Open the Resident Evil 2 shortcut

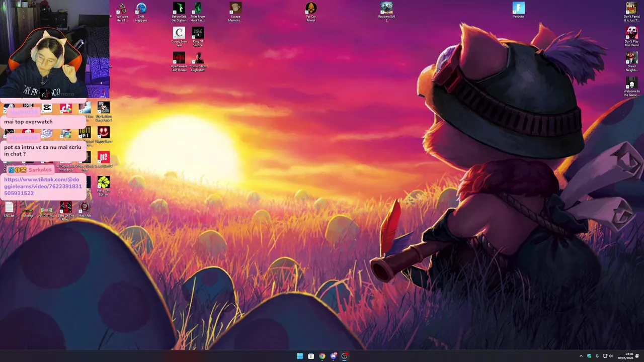(386, 12)
